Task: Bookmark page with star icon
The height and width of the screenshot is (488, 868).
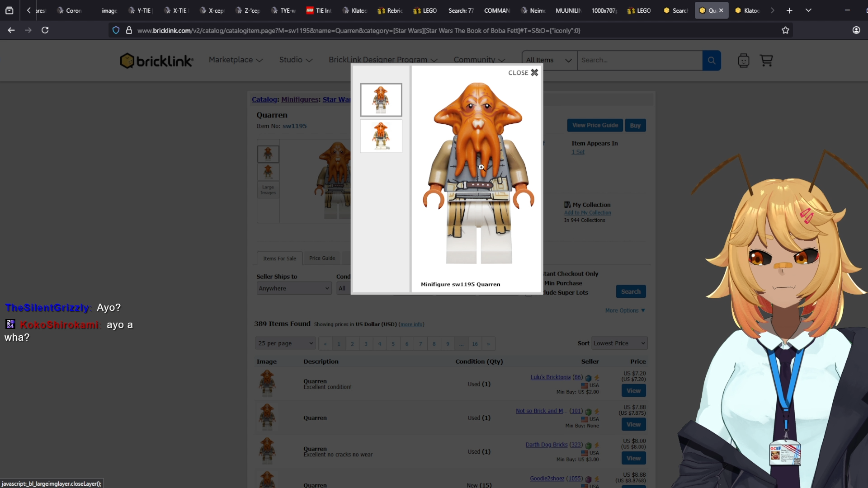Action: [785, 30]
